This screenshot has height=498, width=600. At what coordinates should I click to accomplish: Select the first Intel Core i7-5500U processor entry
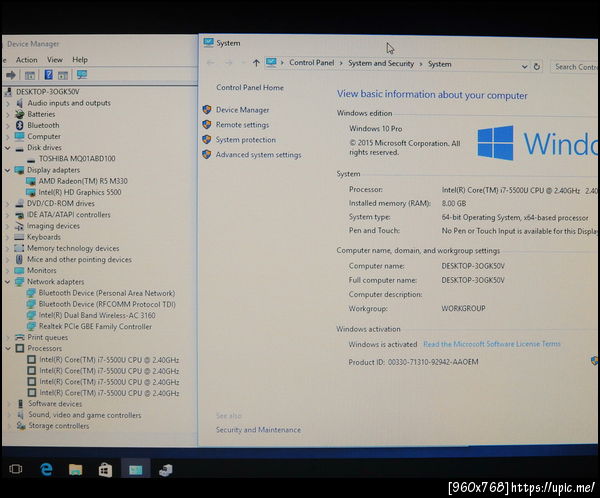(x=109, y=360)
